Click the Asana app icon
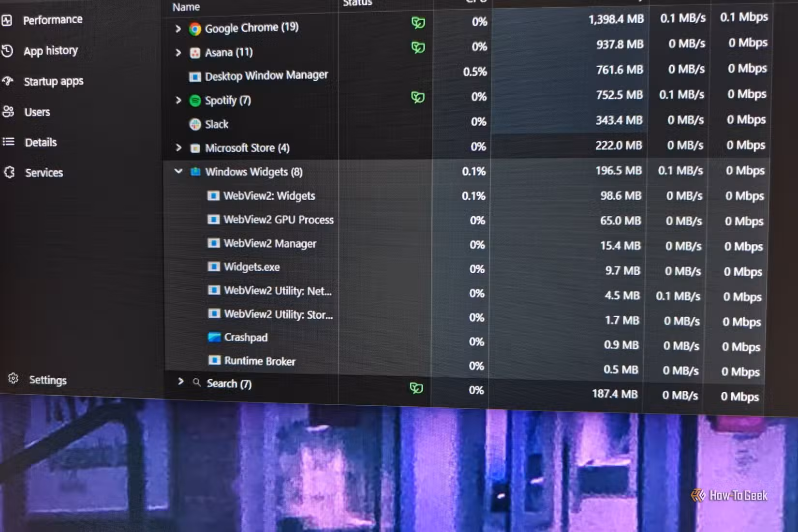Viewport: 798px width, 532px height. coord(195,53)
